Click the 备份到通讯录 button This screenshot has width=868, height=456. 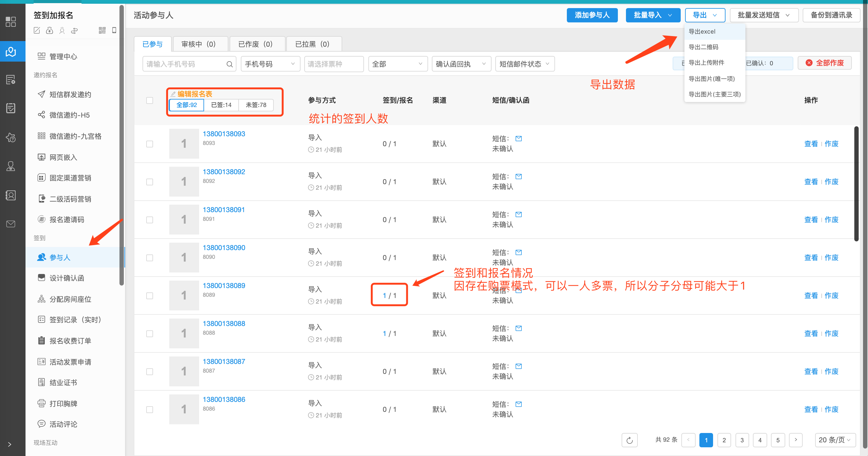pyautogui.click(x=831, y=15)
